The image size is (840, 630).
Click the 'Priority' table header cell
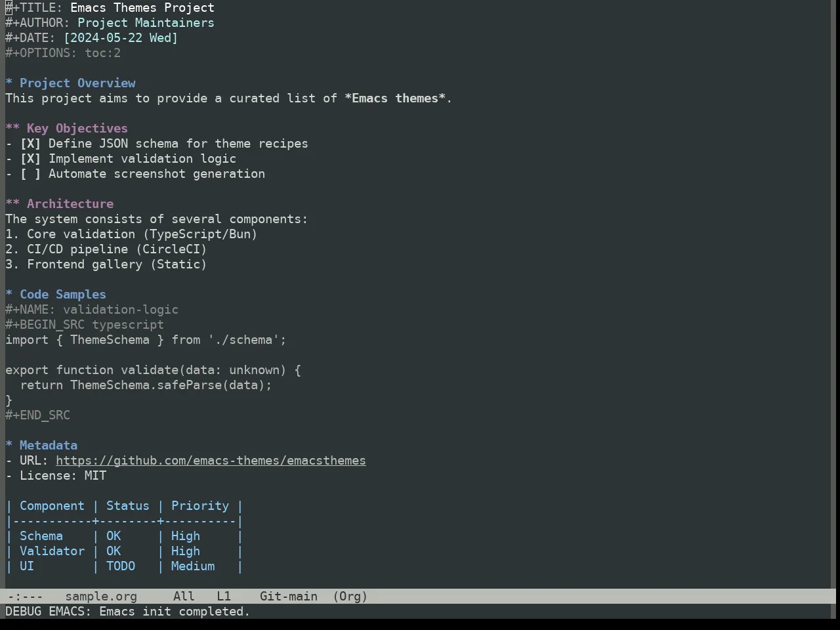click(200, 506)
